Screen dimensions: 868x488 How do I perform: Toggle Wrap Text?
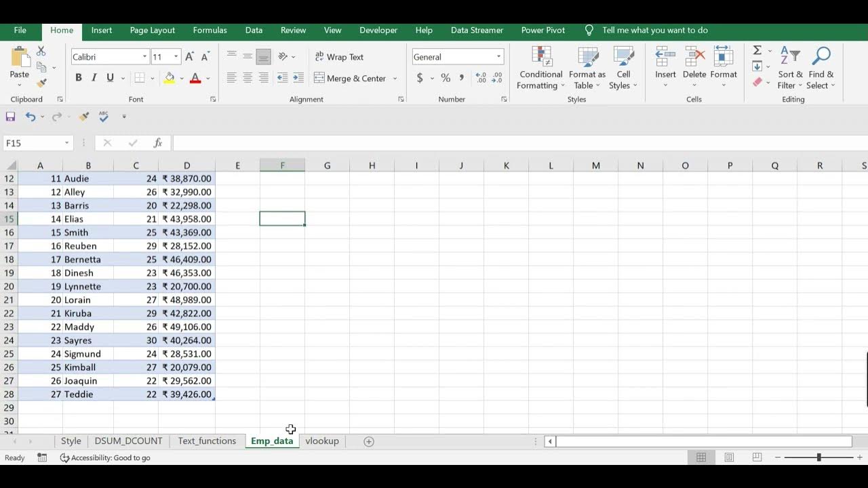(339, 57)
